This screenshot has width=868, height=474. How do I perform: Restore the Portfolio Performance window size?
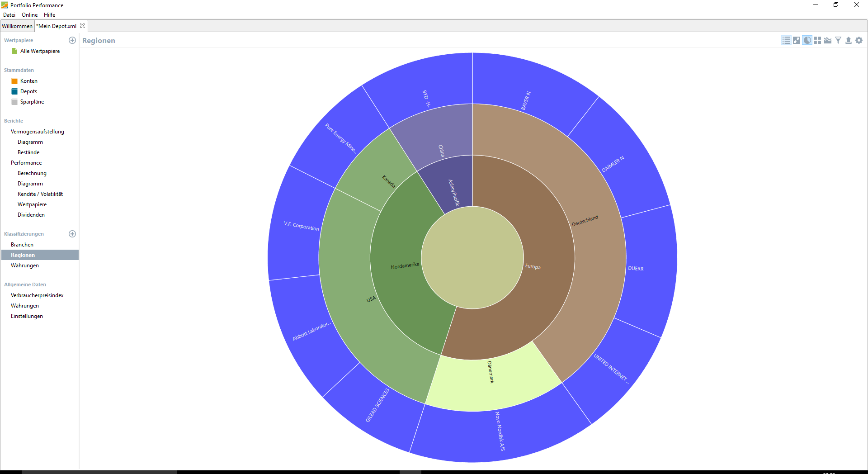(836, 5)
